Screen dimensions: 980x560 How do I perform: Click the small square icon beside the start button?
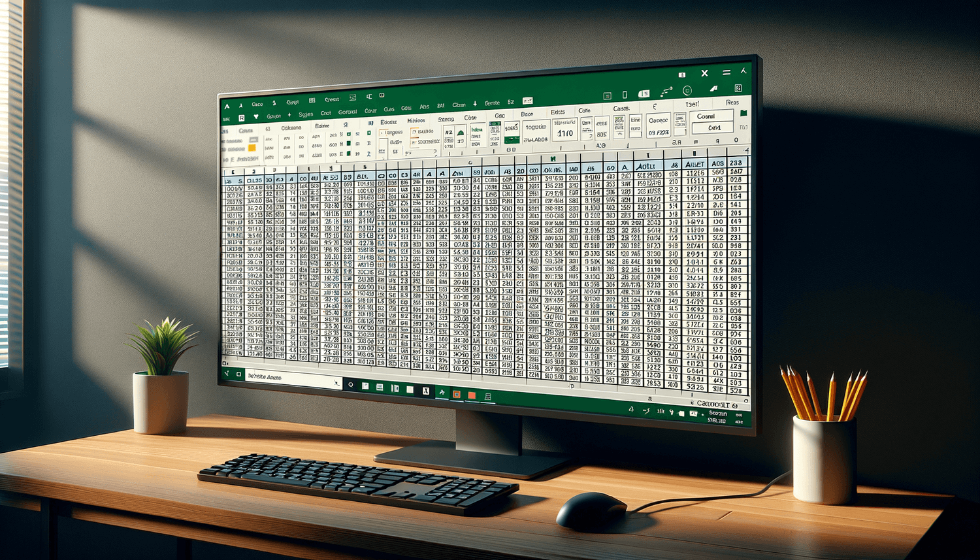coord(238,374)
